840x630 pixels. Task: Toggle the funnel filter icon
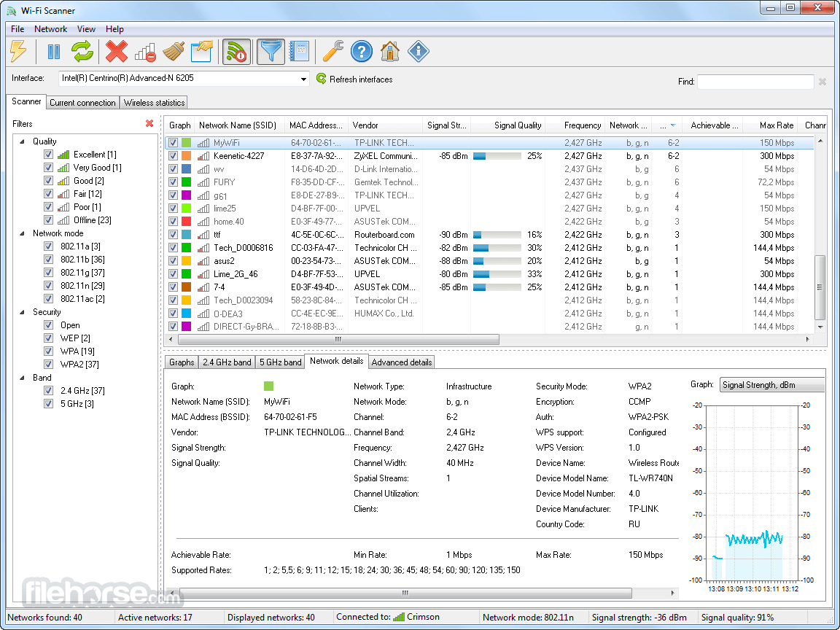(x=271, y=52)
